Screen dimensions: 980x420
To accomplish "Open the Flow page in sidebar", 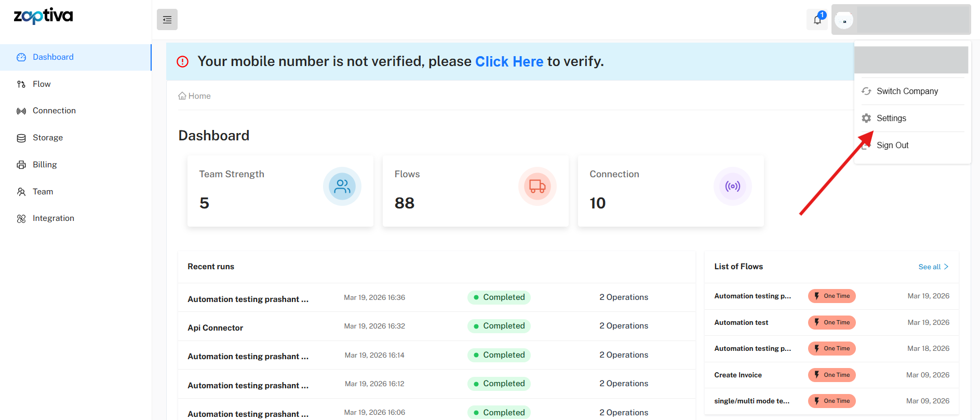I will 42,84.
